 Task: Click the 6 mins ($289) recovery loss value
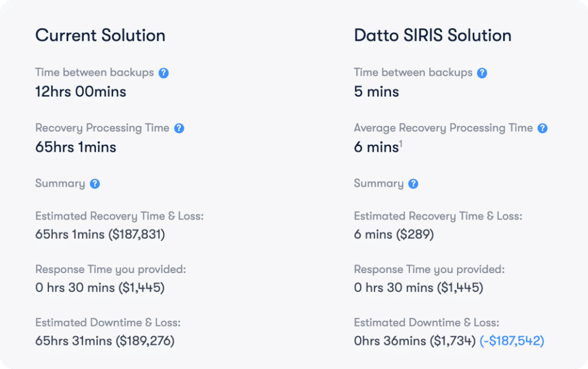[x=394, y=235]
